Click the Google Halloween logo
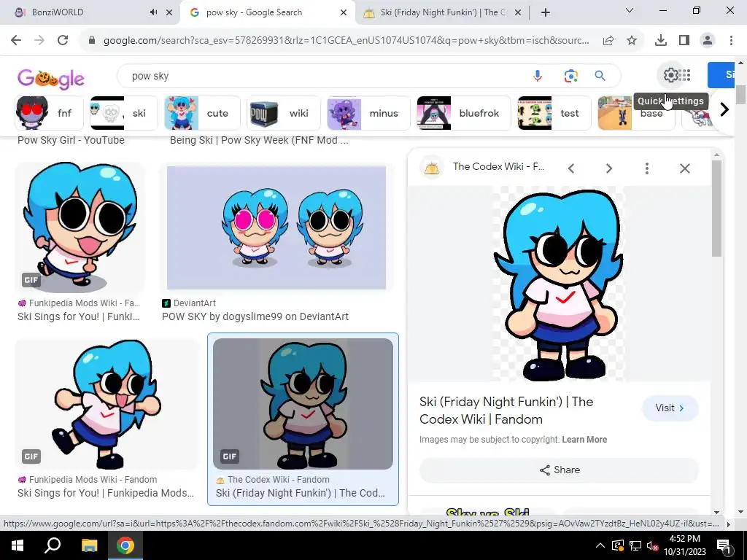747x560 pixels. click(51, 79)
